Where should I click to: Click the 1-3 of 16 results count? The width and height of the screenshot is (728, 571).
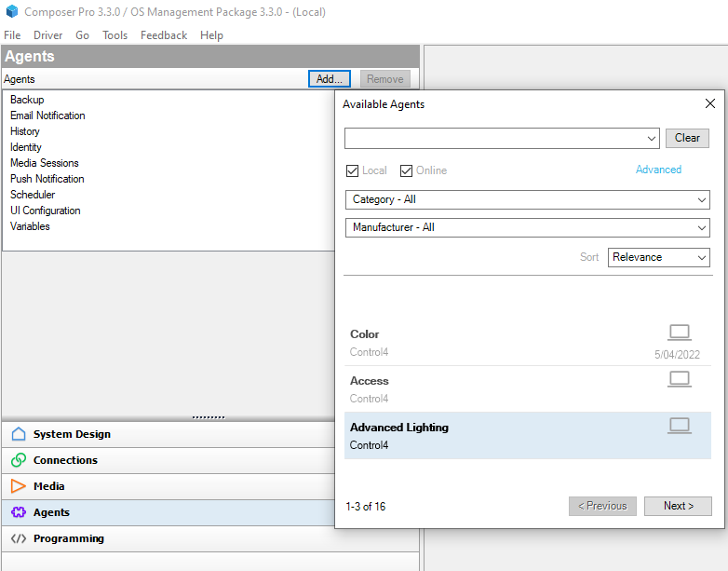[x=365, y=507]
